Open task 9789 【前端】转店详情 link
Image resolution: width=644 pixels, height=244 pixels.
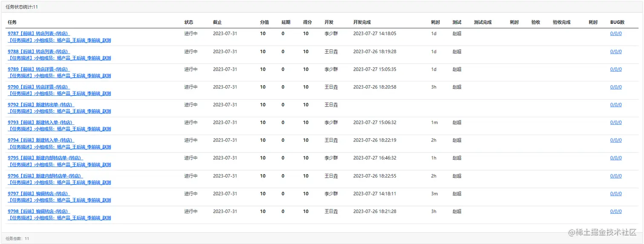38,69
